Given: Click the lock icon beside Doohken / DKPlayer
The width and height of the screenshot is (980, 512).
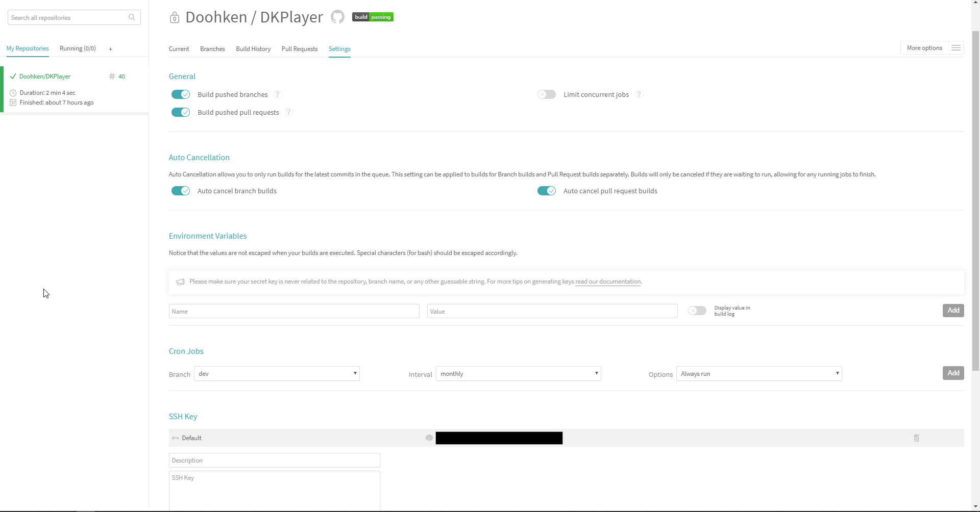Looking at the screenshot, I should click(175, 18).
